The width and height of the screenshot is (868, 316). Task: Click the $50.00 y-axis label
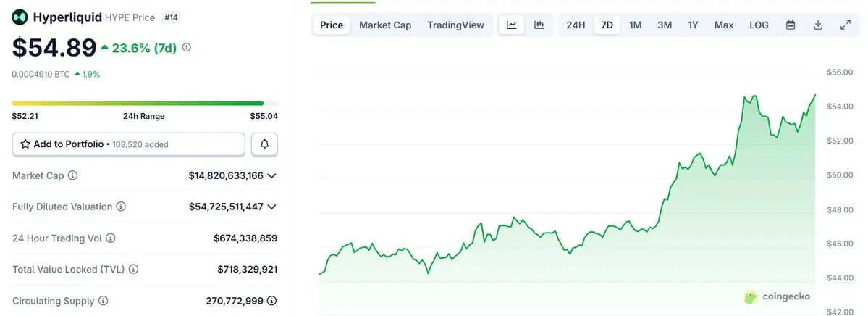840,175
